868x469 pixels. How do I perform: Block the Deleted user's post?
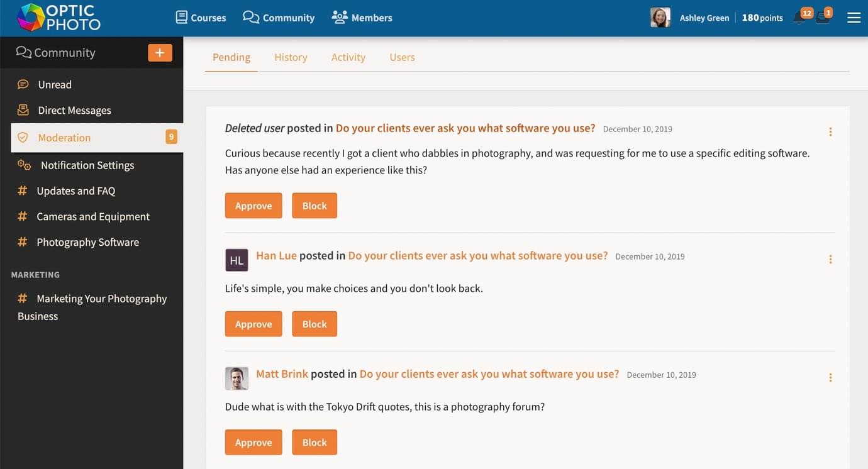314,206
